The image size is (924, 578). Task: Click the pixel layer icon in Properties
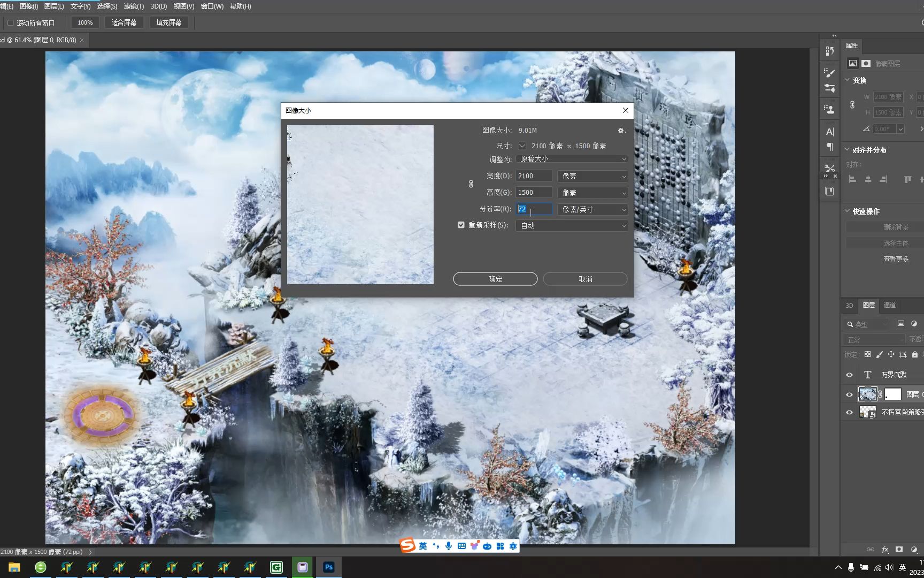click(852, 63)
